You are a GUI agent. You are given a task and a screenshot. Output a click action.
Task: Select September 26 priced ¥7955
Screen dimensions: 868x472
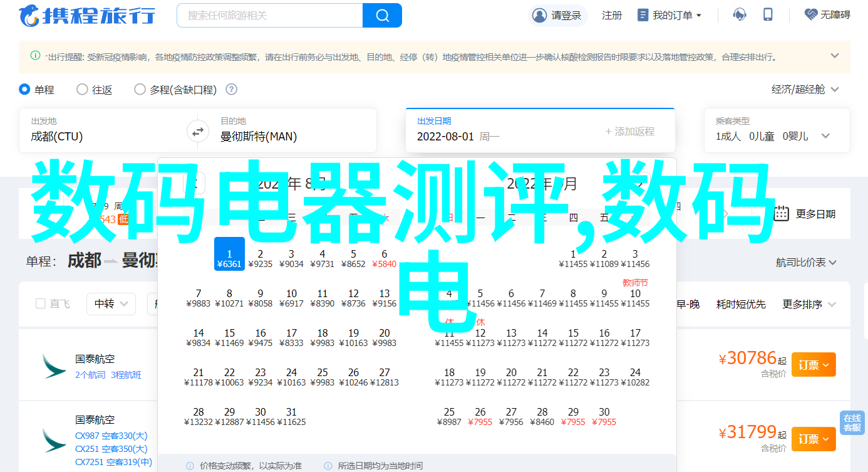click(480, 416)
